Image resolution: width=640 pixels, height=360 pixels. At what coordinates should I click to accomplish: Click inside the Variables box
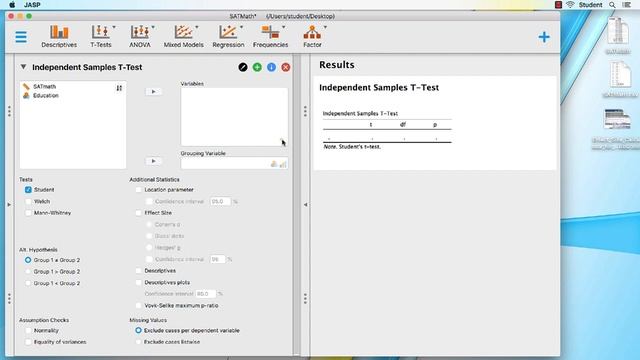click(x=234, y=117)
